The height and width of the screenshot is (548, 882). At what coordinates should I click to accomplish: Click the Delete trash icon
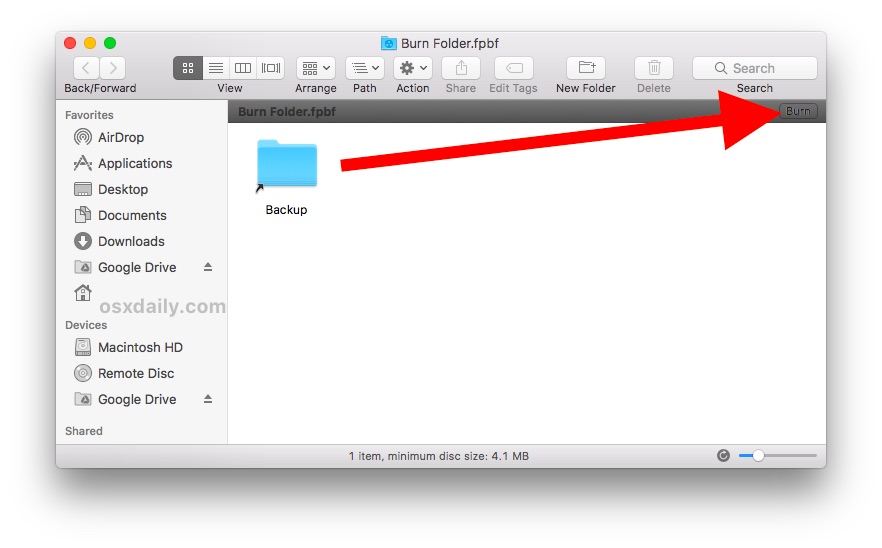click(x=654, y=68)
